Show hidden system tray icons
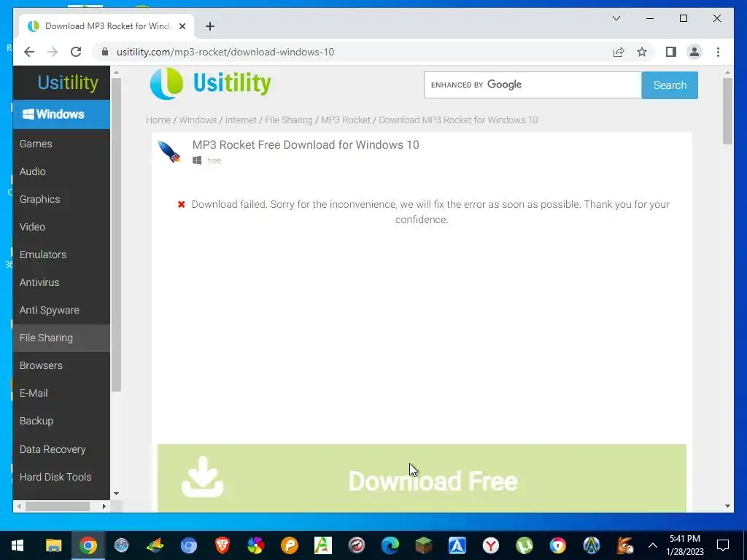This screenshot has width=747, height=560. pos(653,545)
